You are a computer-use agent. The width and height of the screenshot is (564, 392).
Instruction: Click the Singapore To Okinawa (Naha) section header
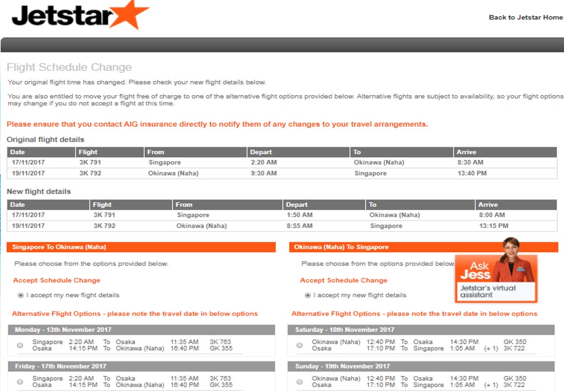tap(141, 247)
